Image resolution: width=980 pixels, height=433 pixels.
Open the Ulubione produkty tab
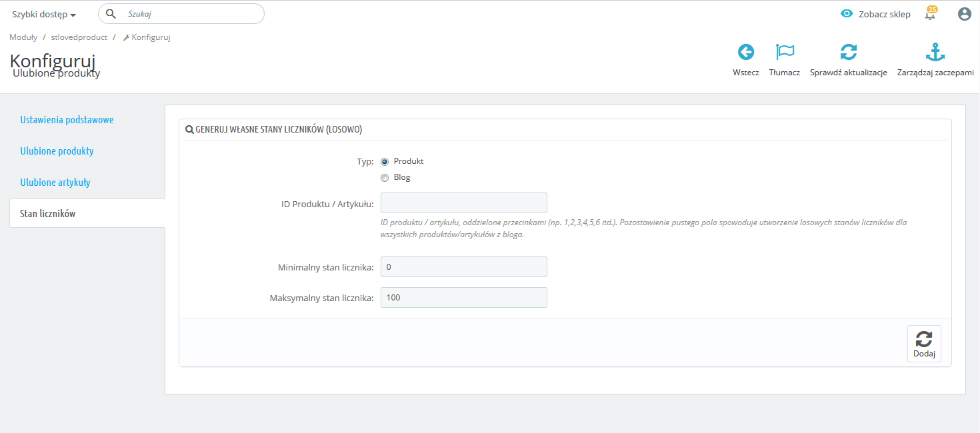click(x=57, y=151)
